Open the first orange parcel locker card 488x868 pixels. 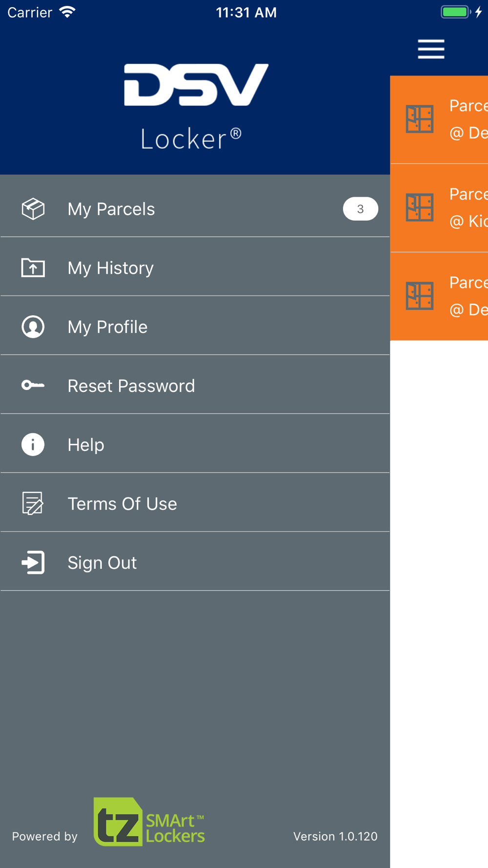click(439, 120)
